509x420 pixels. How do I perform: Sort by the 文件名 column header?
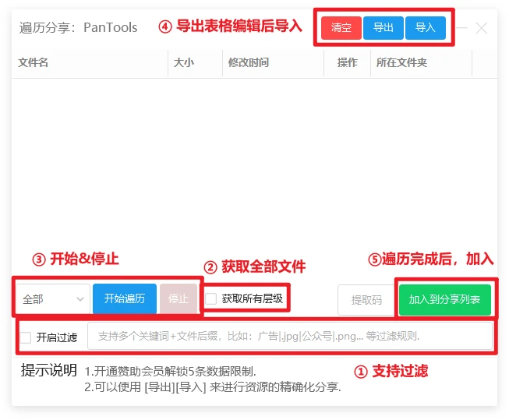34,62
